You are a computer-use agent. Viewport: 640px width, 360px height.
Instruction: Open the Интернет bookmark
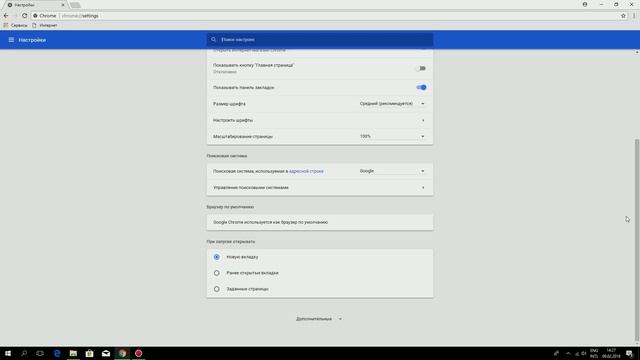click(45, 25)
